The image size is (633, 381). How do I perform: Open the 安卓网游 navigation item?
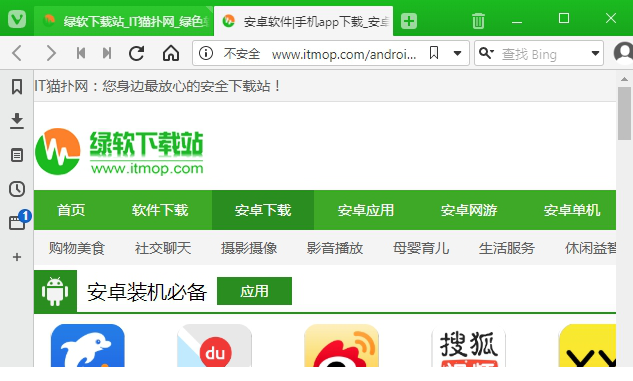pyautogui.click(x=469, y=210)
